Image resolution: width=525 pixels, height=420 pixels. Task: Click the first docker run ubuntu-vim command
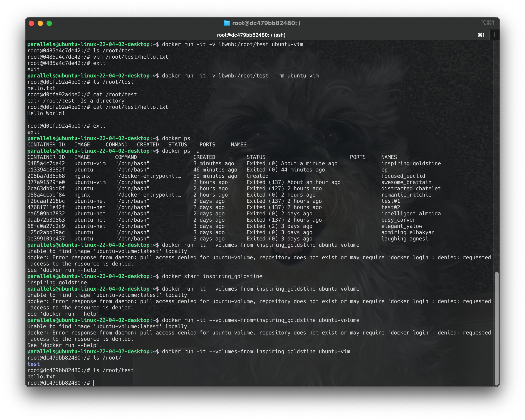tap(233, 44)
